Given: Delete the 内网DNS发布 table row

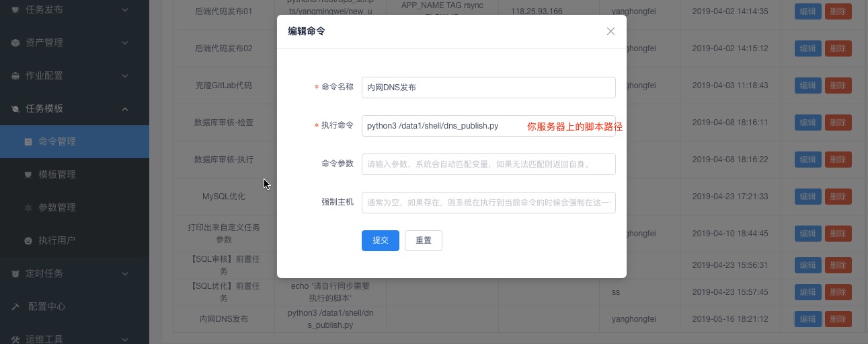Looking at the screenshot, I should coord(838,319).
